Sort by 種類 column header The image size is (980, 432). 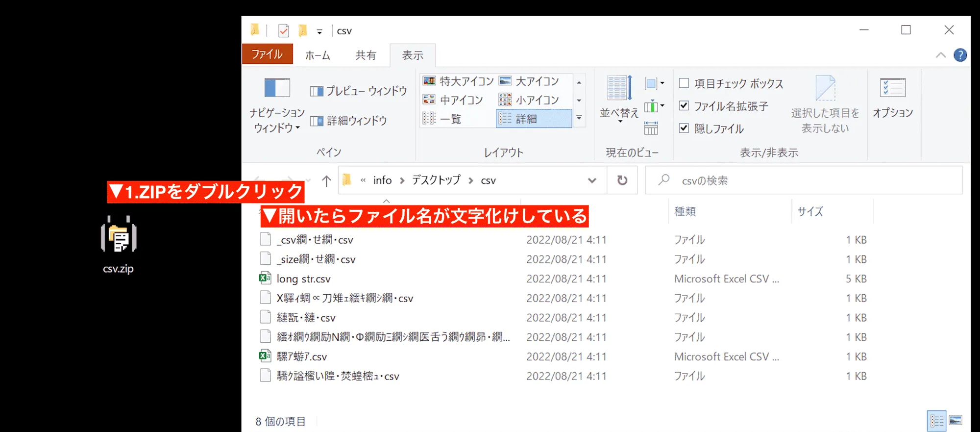(685, 211)
